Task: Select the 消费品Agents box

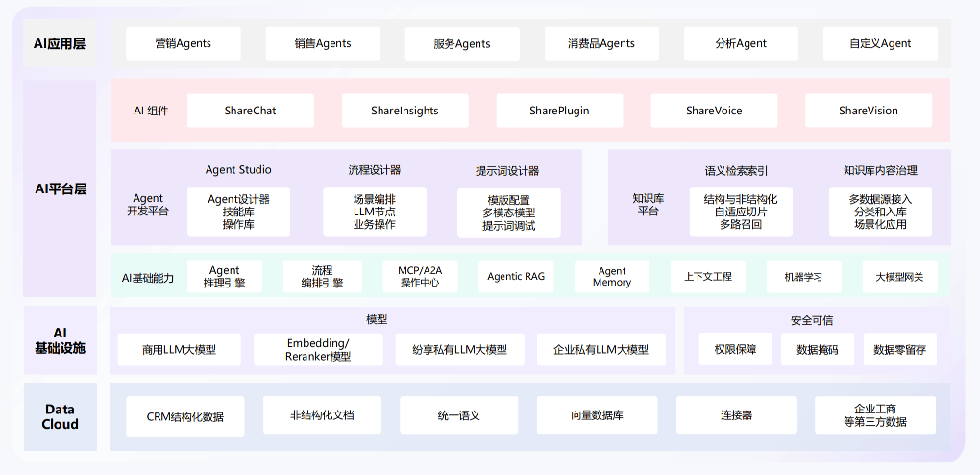Action: pos(601,43)
